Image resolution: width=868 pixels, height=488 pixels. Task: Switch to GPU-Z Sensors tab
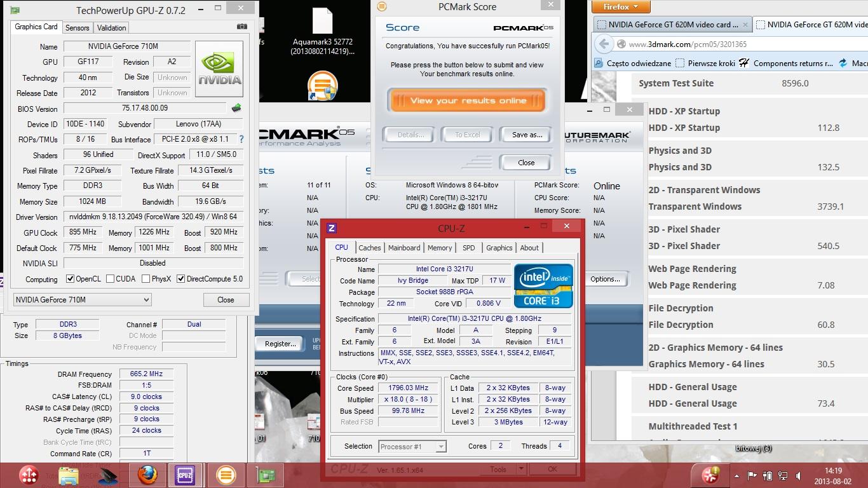78,28
